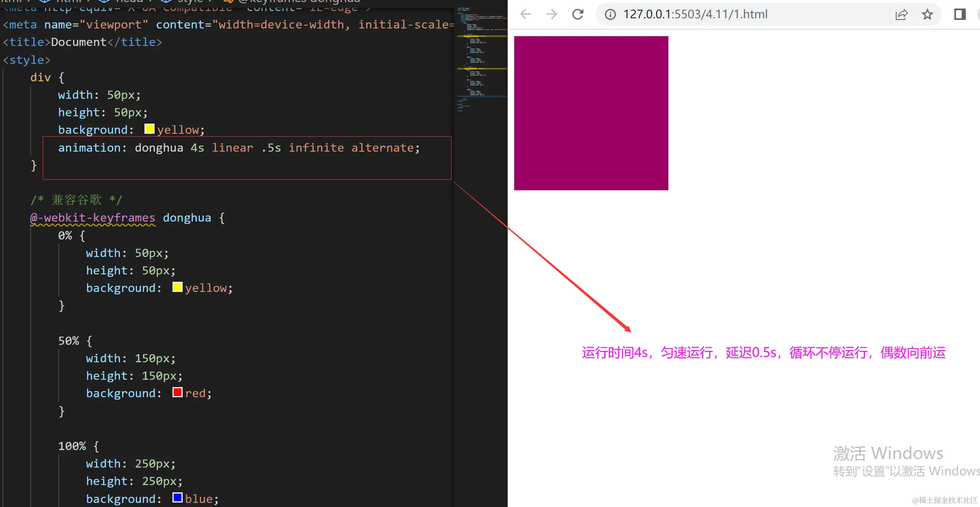Image resolution: width=980 pixels, height=507 pixels.
Task: Click the opening style tag in code
Action: (x=26, y=60)
